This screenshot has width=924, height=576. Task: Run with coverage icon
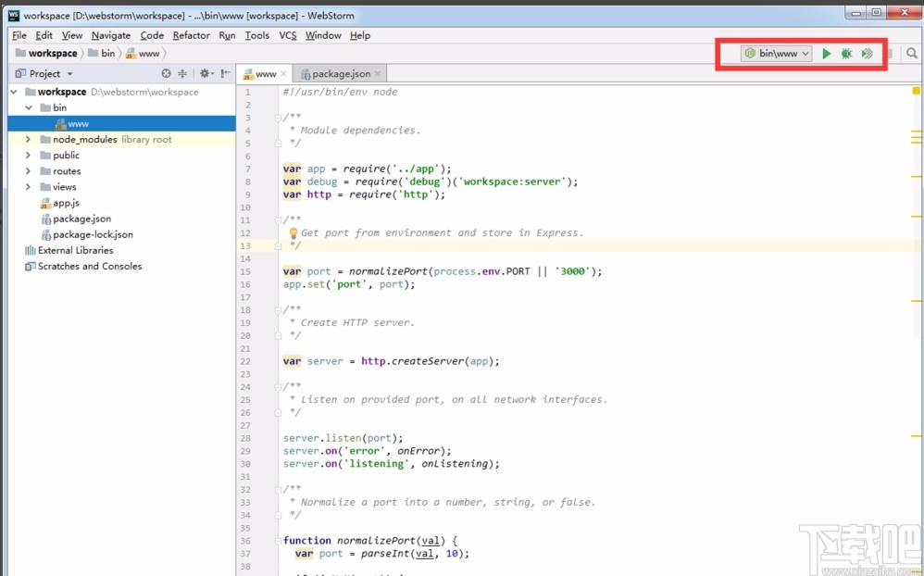[x=867, y=54]
